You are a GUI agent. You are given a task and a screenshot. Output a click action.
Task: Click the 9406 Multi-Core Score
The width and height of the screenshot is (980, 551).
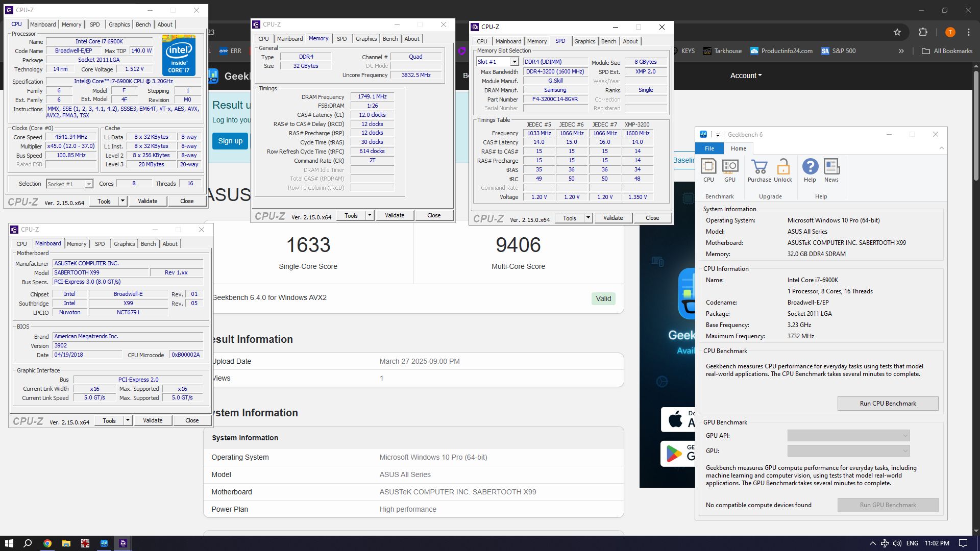[x=518, y=245]
